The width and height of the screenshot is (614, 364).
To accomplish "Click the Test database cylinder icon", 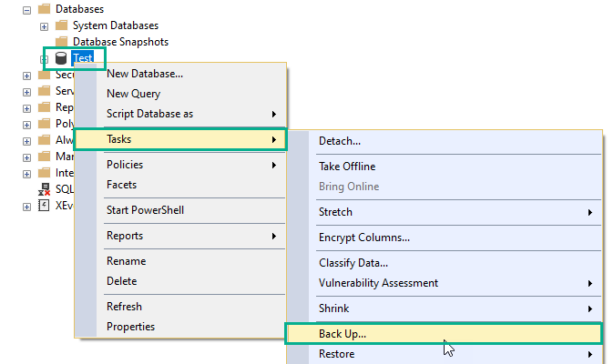I will tap(62, 58).
